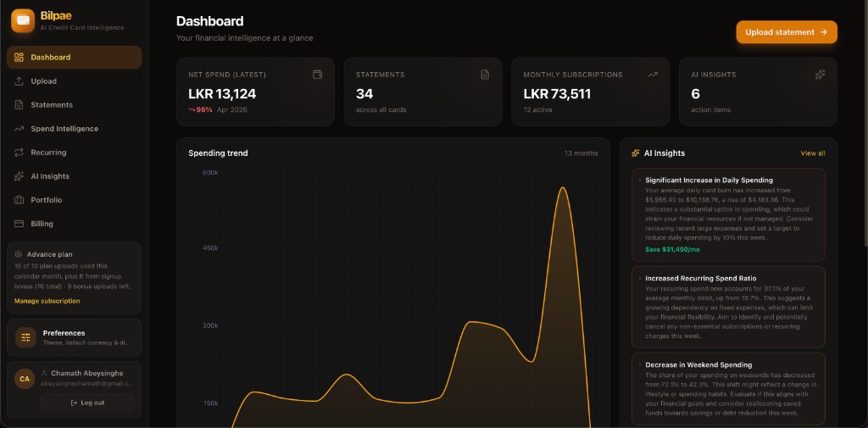Open the Portfolio section
This screenshot has height=428, width=868.
pos(75,200)
